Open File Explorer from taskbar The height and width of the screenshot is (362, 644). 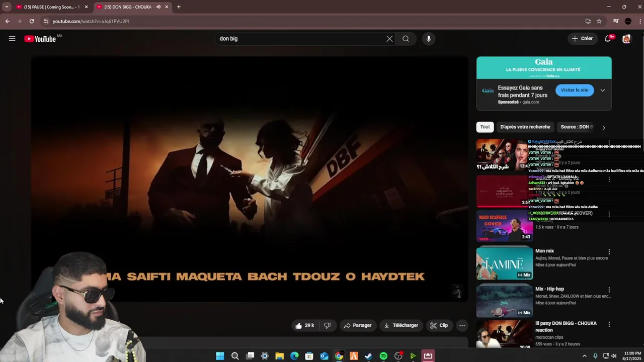click(x=279, y=356)
